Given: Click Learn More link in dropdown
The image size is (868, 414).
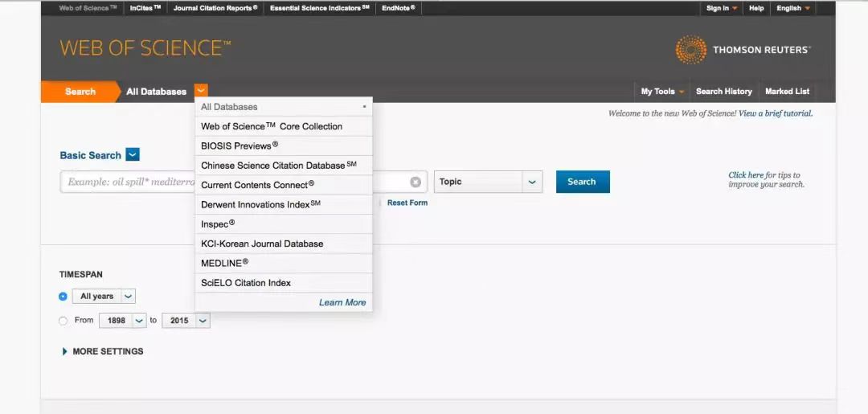Looking at the screenshot, I should [342, 302].
